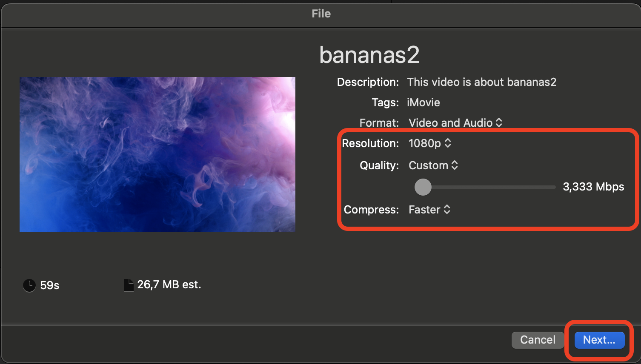Click the custom bitrate slider handle
641x364 pixels.
[x=423, y=187]
